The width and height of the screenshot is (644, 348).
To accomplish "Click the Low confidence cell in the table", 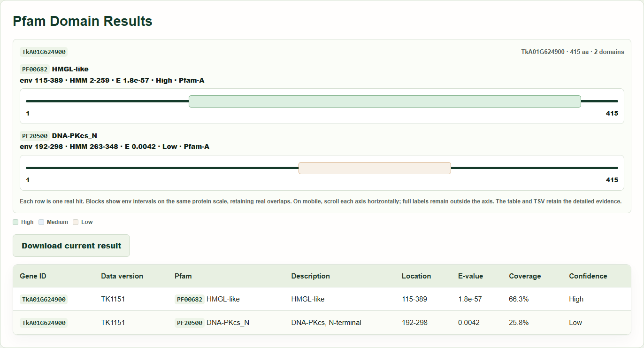I will [x=575, y=323].
